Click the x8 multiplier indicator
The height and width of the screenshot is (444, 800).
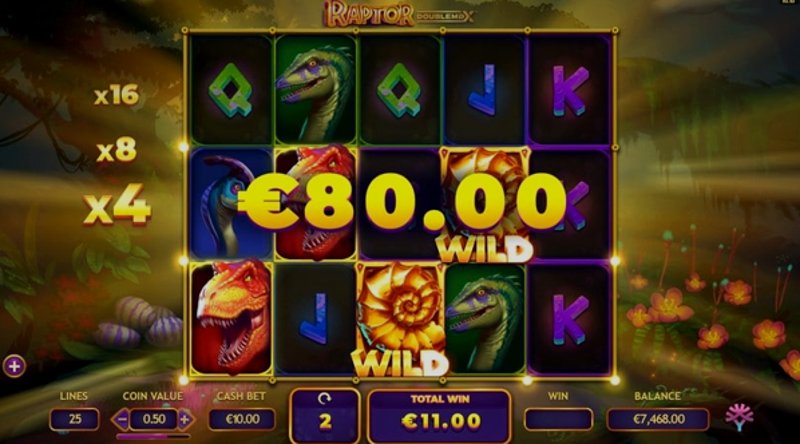(117, 151)
